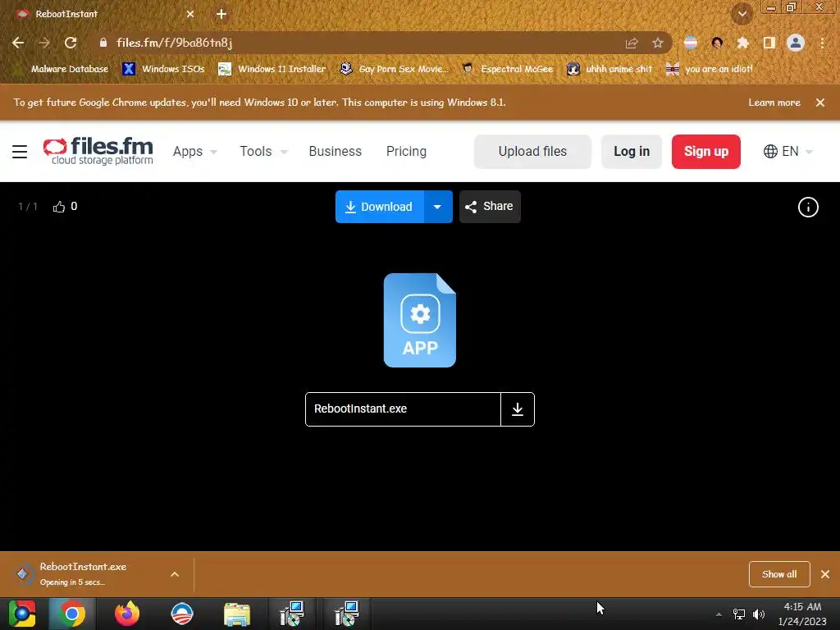
Task: Click the extension icon with striped flag
Action: tap(691, 43)
